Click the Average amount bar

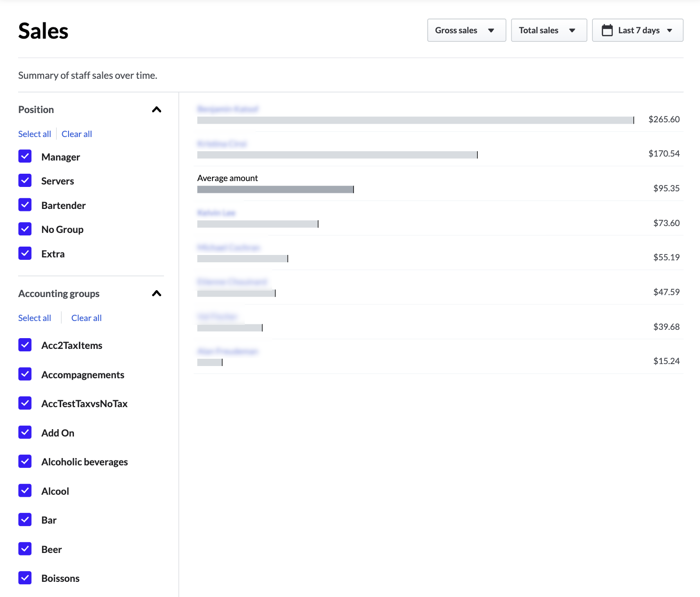coord(276,189)
